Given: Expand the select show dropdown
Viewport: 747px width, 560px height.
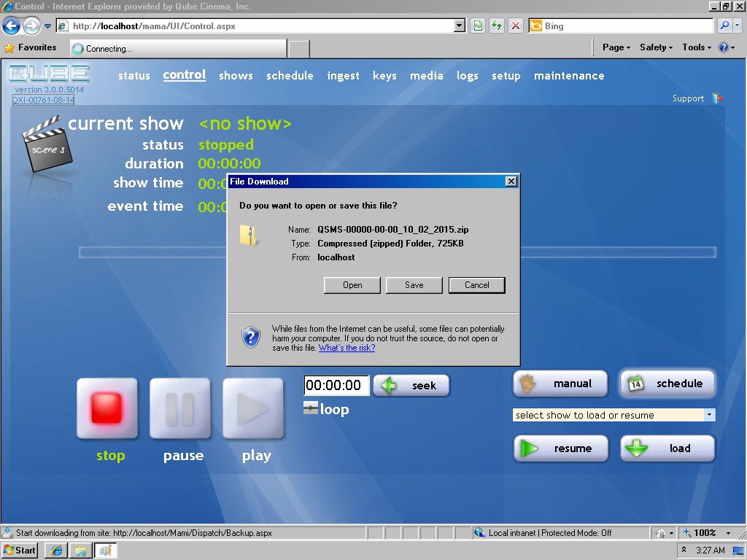Looking at the screenshot, I should [709, 415].
